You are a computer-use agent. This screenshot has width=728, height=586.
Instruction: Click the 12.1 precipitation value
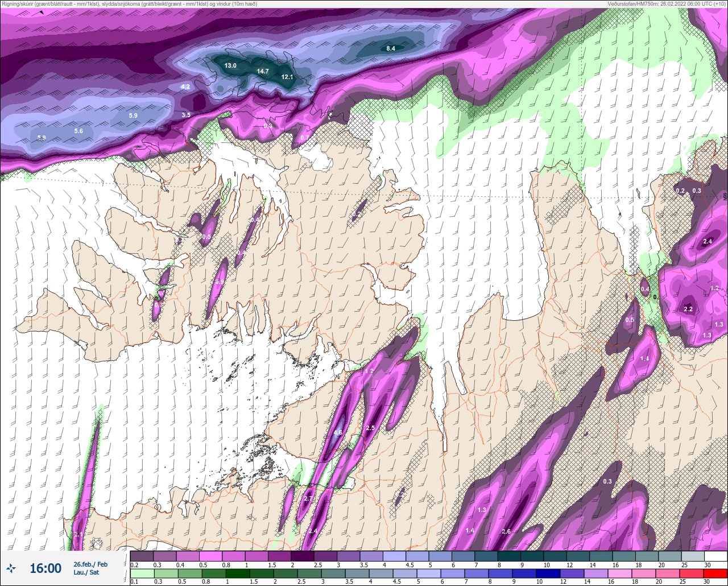click(287, 77)
